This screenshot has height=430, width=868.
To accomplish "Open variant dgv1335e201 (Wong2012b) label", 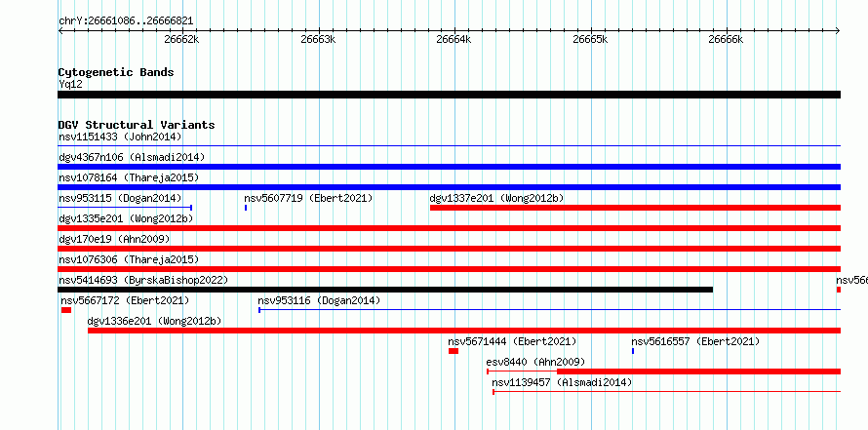I will pos(126,218).
